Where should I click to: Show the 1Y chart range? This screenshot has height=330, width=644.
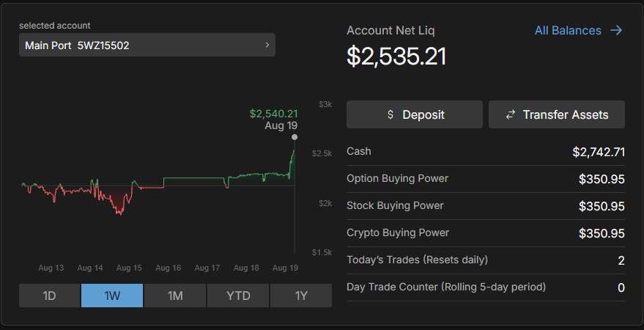[301, 296]
